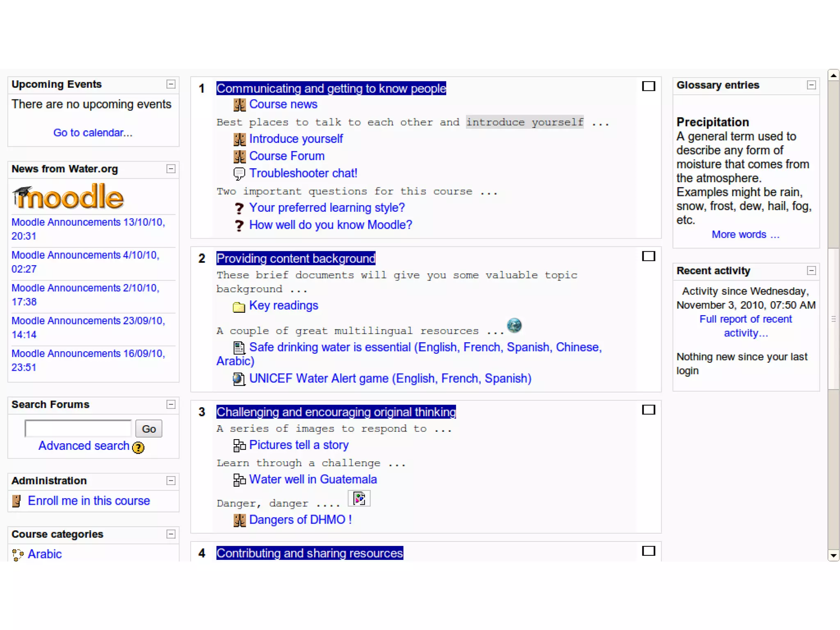Click the enroll door icon in Administration
This screenshot has height=630, width=840.
[x=16, y=501]
